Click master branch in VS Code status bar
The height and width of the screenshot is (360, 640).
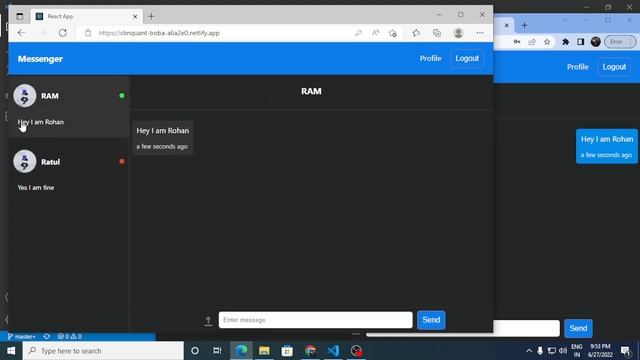pos(22,336)
